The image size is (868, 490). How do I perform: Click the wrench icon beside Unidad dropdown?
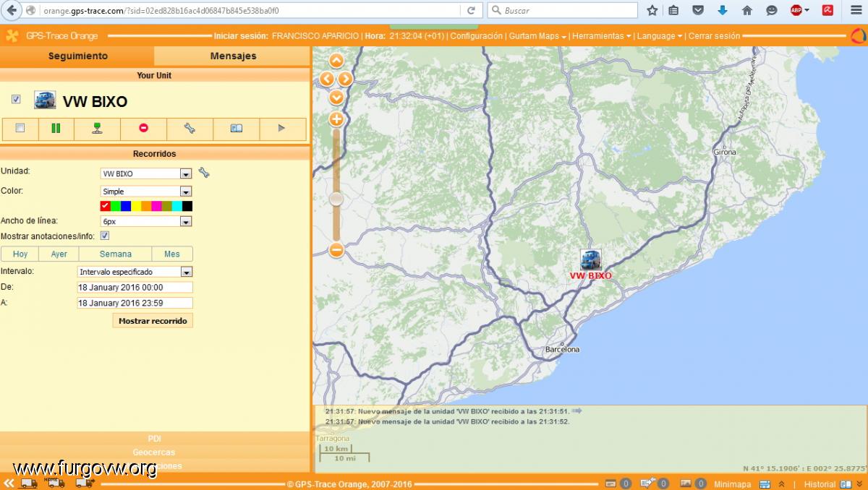(204, 173)
